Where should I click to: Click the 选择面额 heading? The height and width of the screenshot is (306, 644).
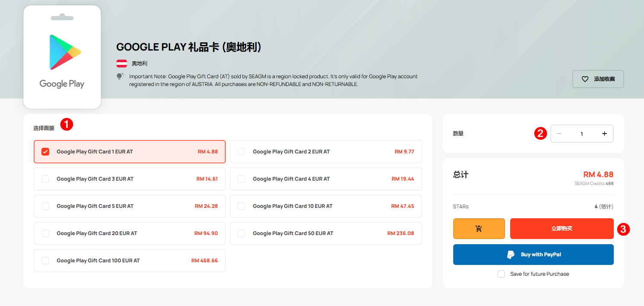[x=44, y=128]
